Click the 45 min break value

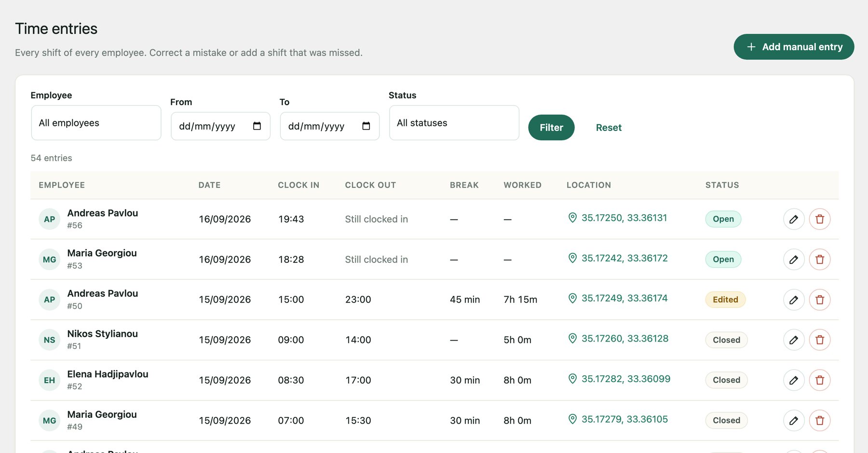coord(465,300)
